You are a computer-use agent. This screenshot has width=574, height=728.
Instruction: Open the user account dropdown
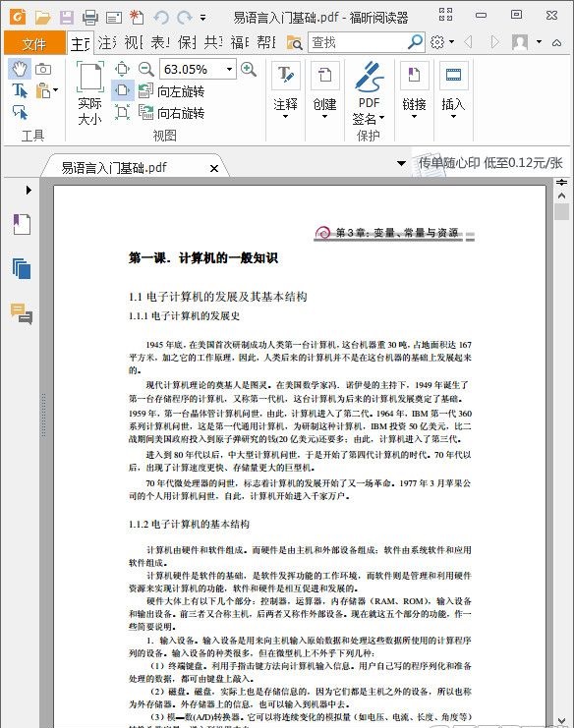(540, 42)
